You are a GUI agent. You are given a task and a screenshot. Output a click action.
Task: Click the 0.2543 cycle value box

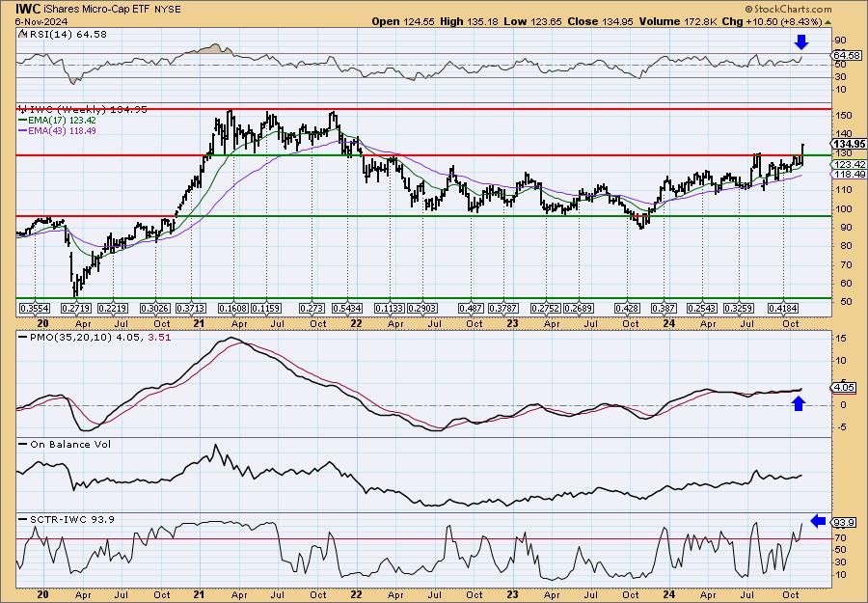click(702, 308)
